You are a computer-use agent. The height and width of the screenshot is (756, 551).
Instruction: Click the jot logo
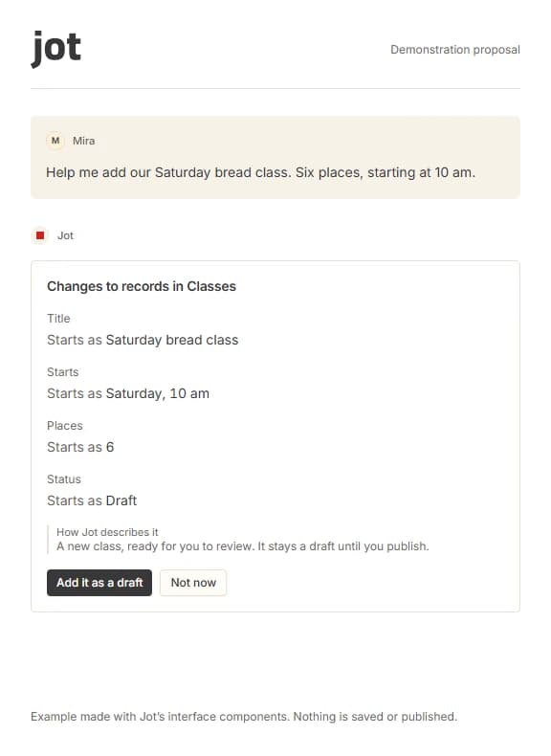tap(56, 49)
